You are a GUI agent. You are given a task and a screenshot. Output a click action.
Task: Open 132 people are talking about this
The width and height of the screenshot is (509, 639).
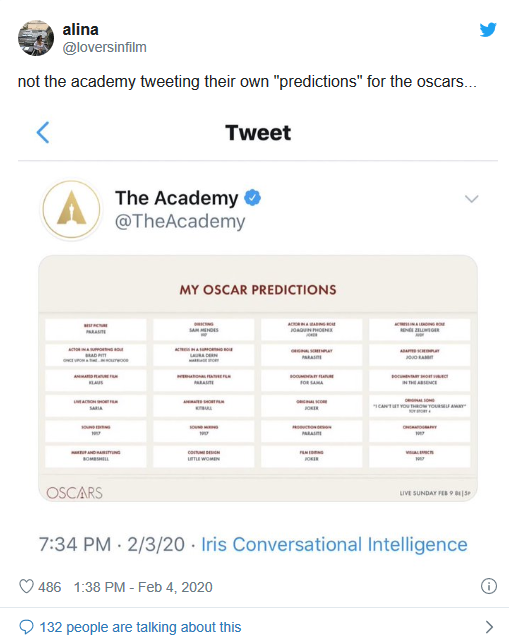click(x=140, y=627)
